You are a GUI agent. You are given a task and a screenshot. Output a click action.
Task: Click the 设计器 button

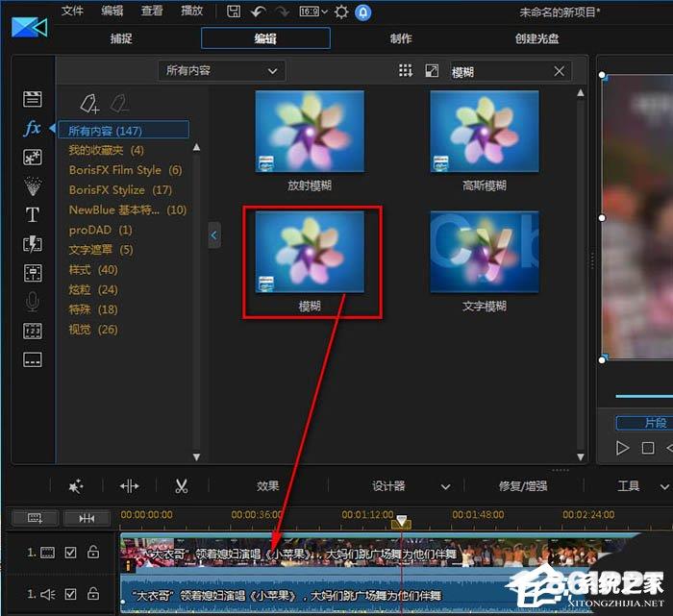tap(388, 486)
